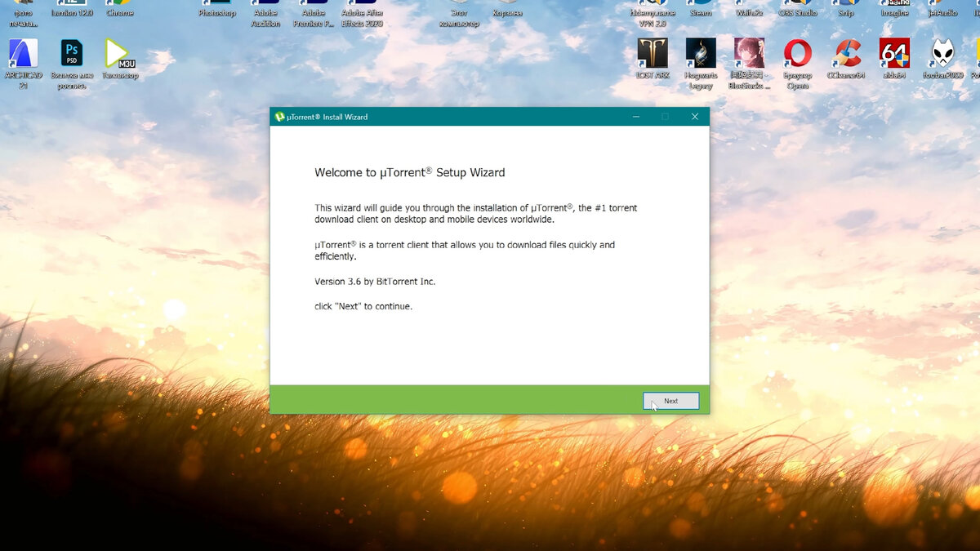980x551 pixels.
Task: Minimize the µTorrent Install Wizard window
Action: pos(636,117)
